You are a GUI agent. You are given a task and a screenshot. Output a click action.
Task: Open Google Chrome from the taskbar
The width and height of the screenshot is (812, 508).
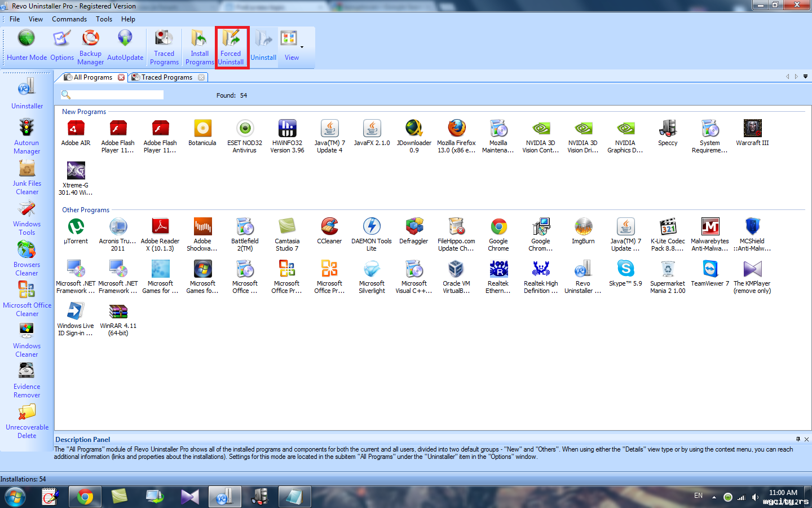pos(85,497)
